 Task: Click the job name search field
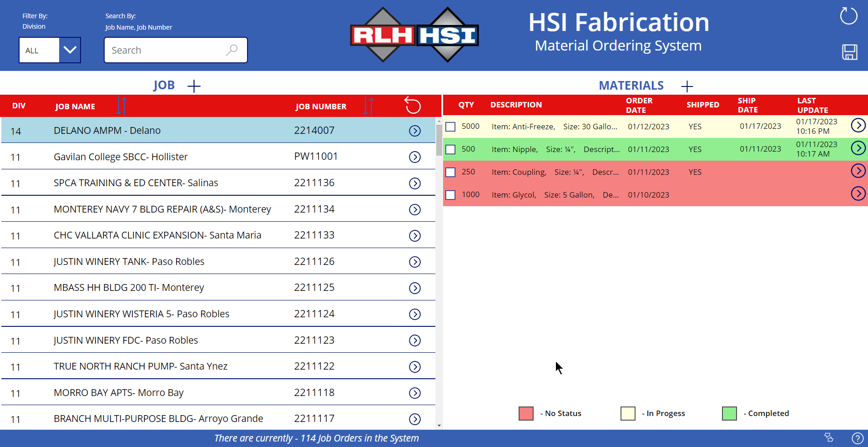click(176, 50)
